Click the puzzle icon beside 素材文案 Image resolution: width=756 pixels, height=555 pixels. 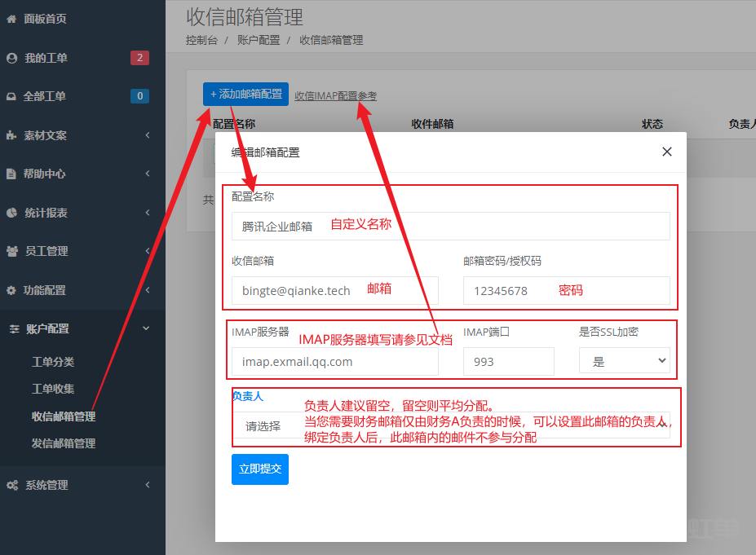click(11, 135)
